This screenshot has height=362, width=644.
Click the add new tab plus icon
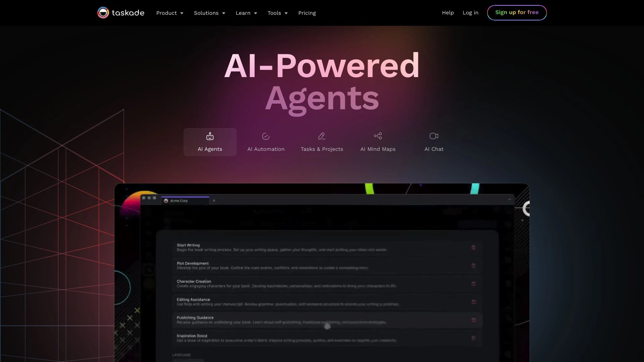coord(214,201)
